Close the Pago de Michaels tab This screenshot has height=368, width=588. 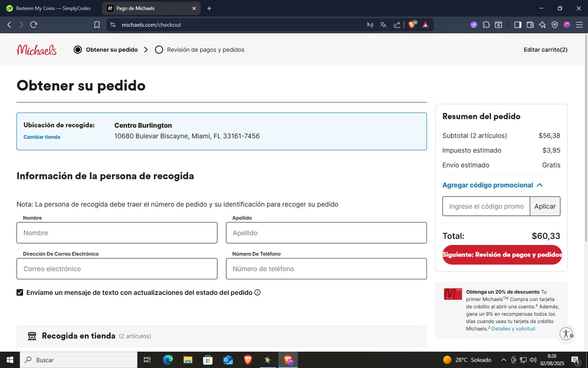coord(194,8)
